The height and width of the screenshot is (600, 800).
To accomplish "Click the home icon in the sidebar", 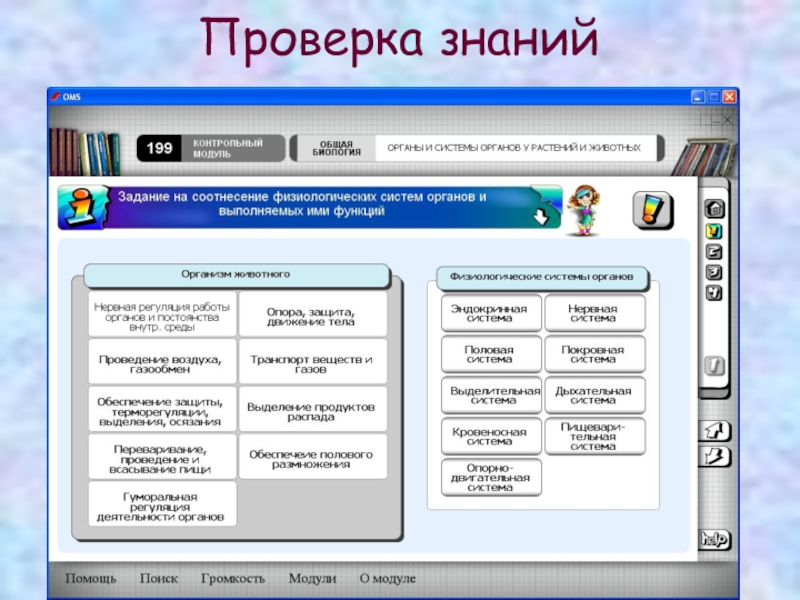I will (715, 209).
